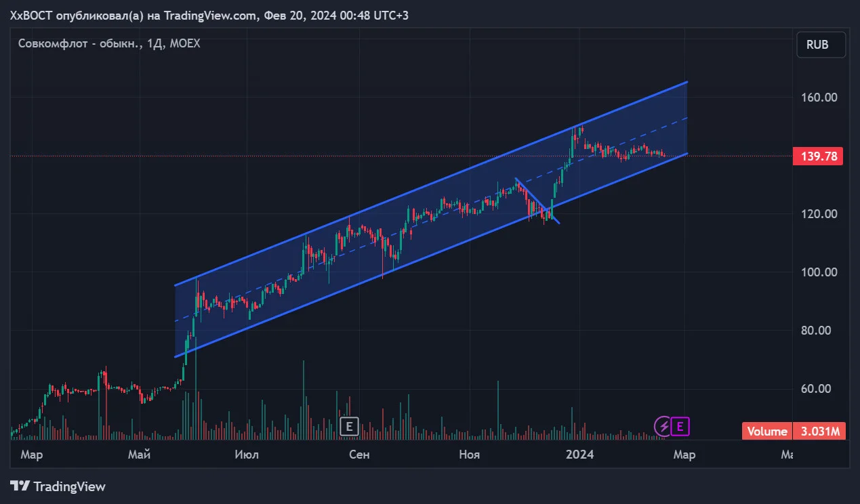Click the 160.00 price axis label
Image resolution: width=860 pixels, height=504 pixels.
[819, 97]
